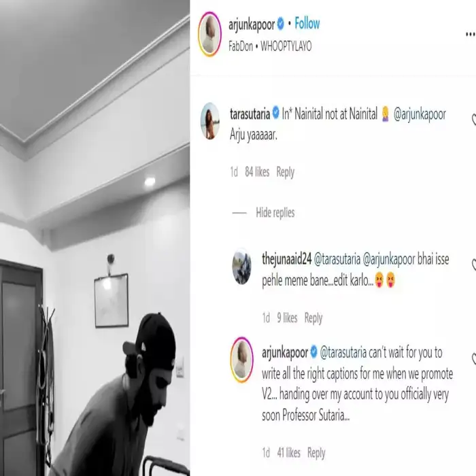
Task: Open the three-dot more options menu
Action: (x=471, y=34)
